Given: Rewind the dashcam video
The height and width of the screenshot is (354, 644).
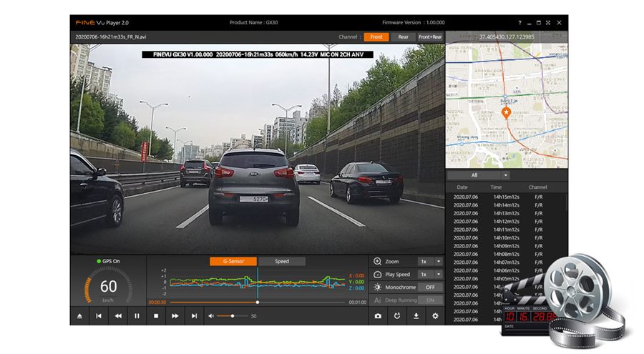Looking at the screenshot, I should (118, 316).
